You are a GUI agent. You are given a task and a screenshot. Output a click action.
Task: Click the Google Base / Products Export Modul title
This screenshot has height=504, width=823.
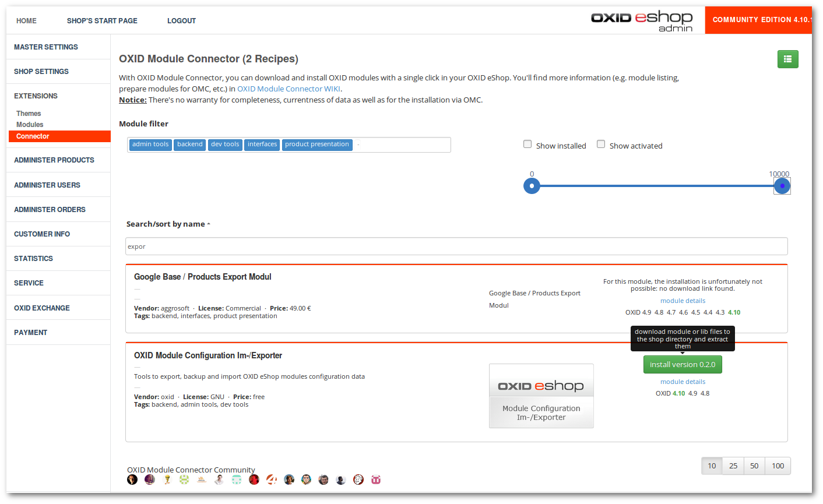click(x=203, y=277)
